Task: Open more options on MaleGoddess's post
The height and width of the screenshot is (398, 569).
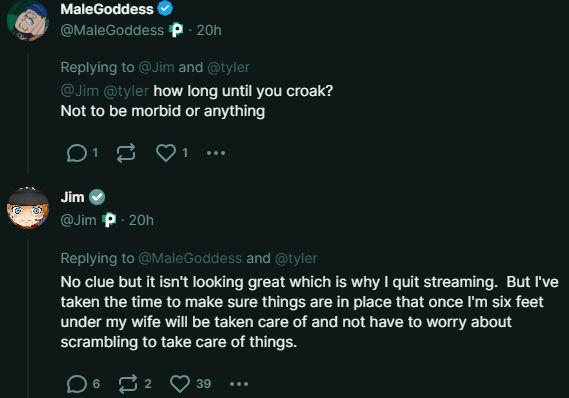Action: tap(216, 153)
